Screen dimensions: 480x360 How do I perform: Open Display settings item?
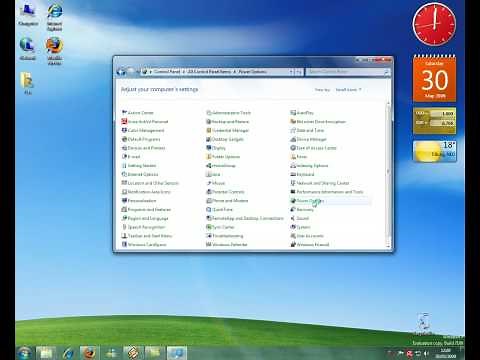216,148
